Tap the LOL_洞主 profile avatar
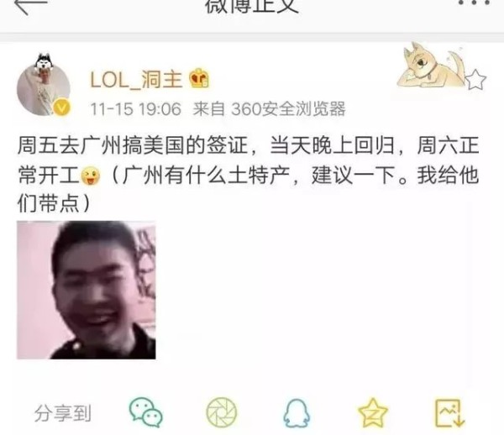Image resolution: width=504 pixels, height=435 pixels. coord(44,87)
